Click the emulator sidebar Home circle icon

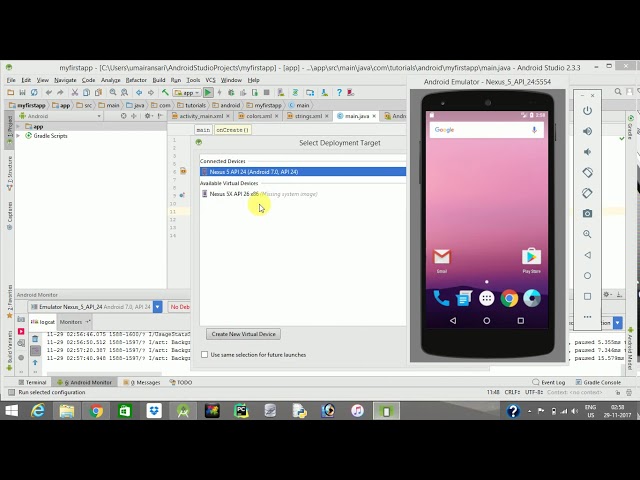[587, 276]
